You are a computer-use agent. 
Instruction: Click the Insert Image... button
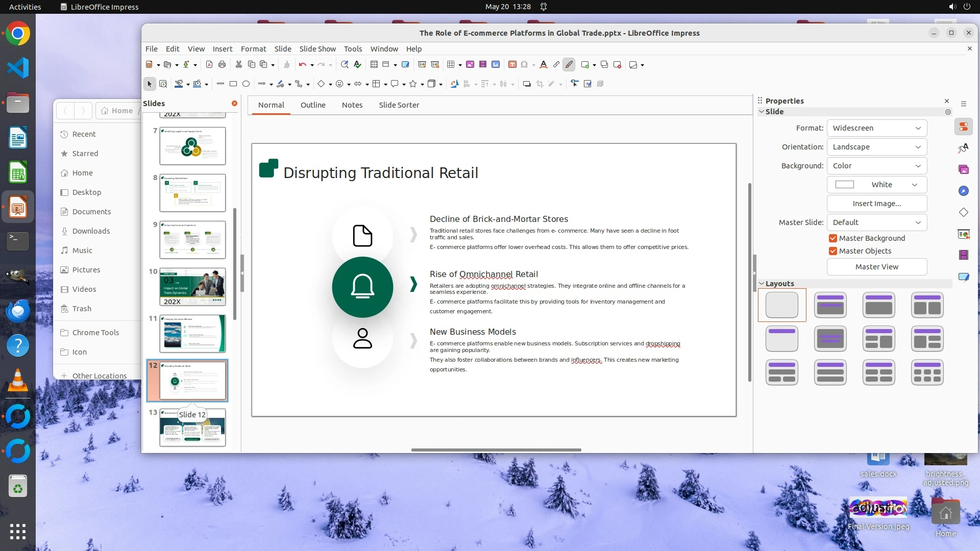tap(876, 204)
